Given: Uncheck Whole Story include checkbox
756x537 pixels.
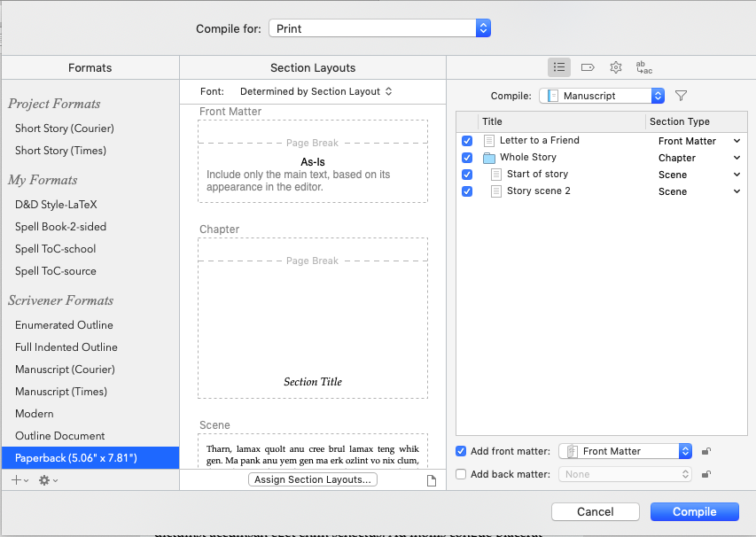Looking at the screenshot, I should [467, 158].
